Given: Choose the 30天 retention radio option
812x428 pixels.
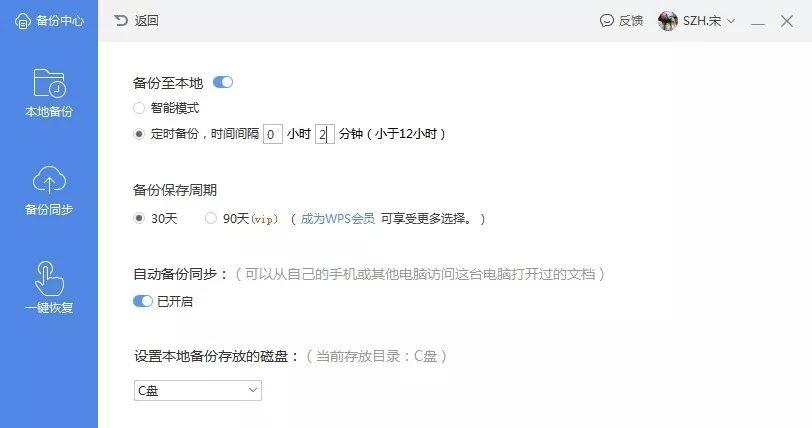Looking at the screenshot, I should [139, 218].
